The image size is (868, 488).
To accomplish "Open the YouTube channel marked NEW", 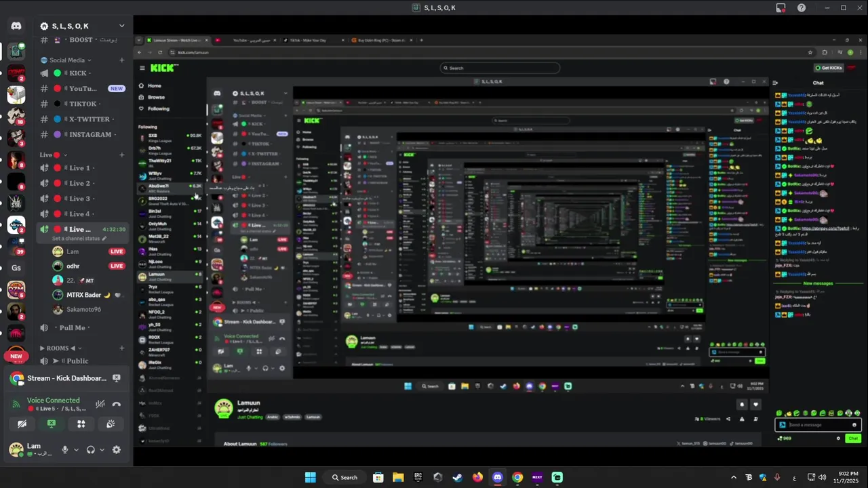I will pyautogui.click(x=83, y=88).
